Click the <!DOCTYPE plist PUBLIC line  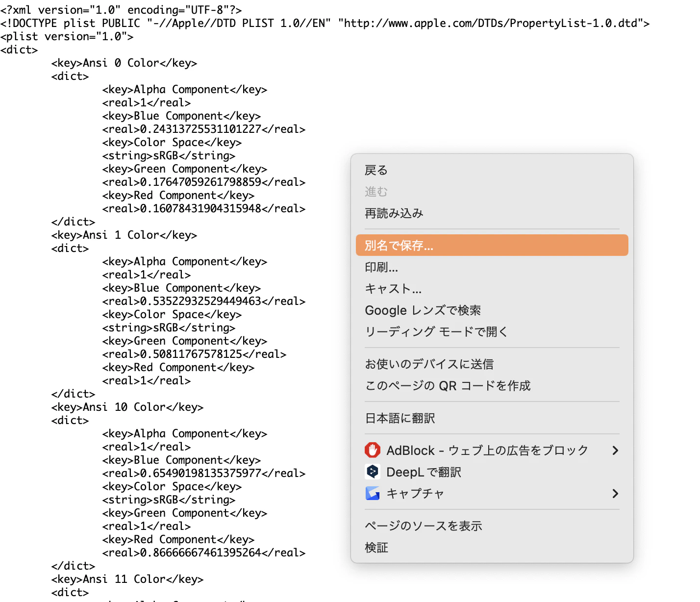click(x=325, y=23)
